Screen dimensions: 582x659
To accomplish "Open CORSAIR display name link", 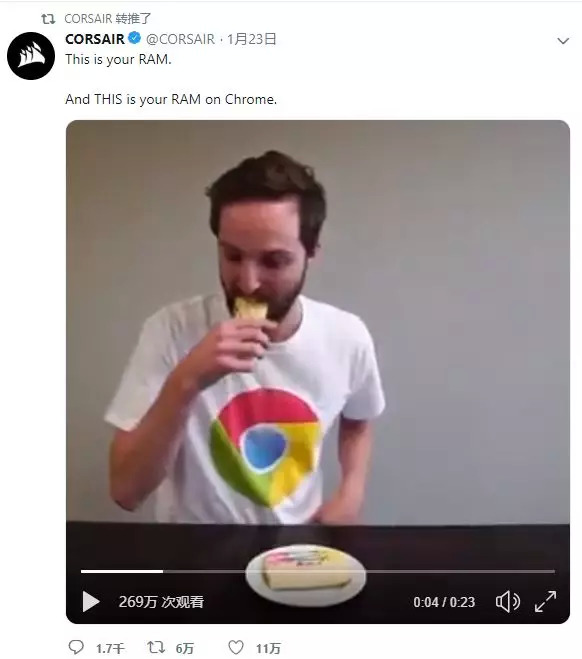I will click(x=95, y=39).
